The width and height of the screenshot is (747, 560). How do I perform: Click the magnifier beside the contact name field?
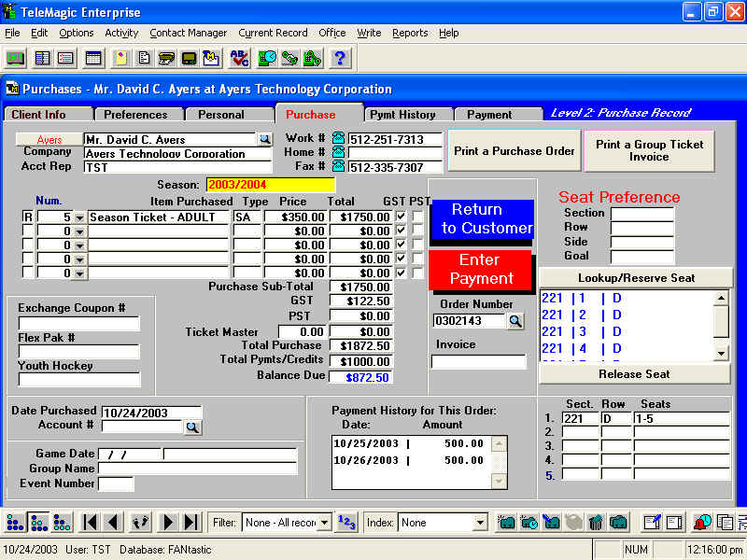point(265,139)
